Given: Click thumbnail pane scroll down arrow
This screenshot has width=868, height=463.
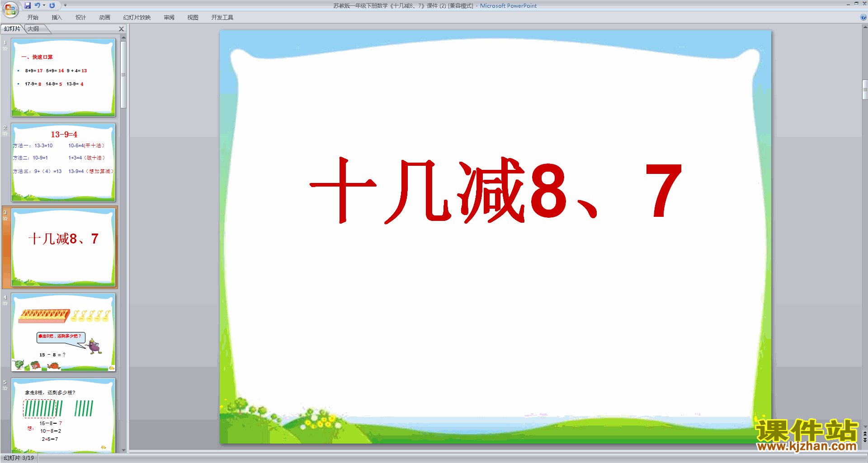Looking at the screenshot, I should click(123, 450).
